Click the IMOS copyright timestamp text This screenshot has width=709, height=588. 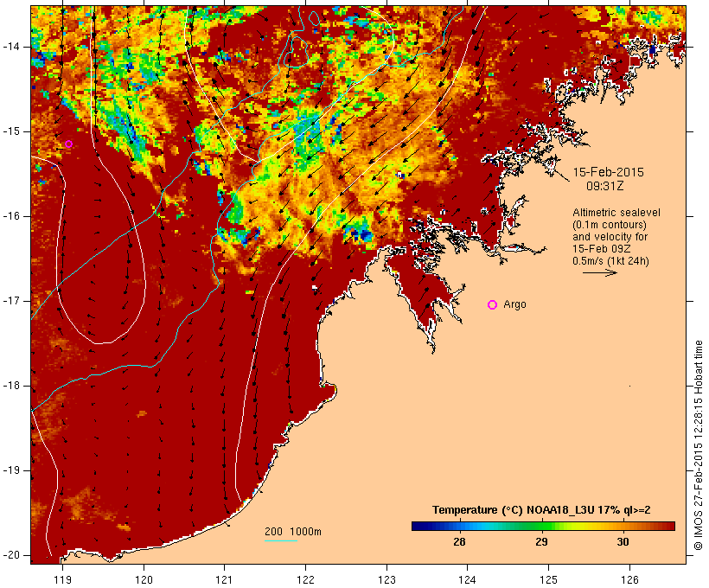tap(698, 445)
